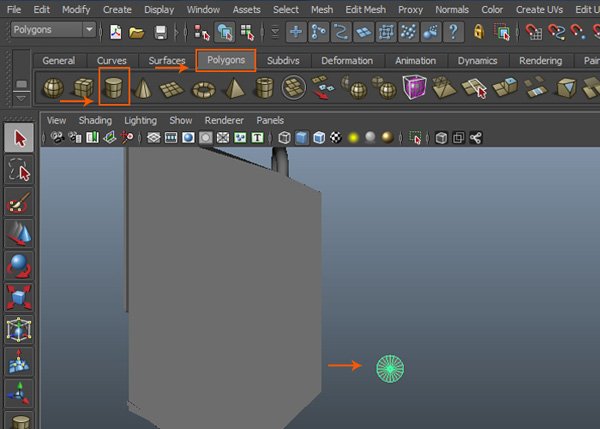Click the Save Scene disk icon
The height and width of the screenshot is (429, 600).
[x=160, y=33]
